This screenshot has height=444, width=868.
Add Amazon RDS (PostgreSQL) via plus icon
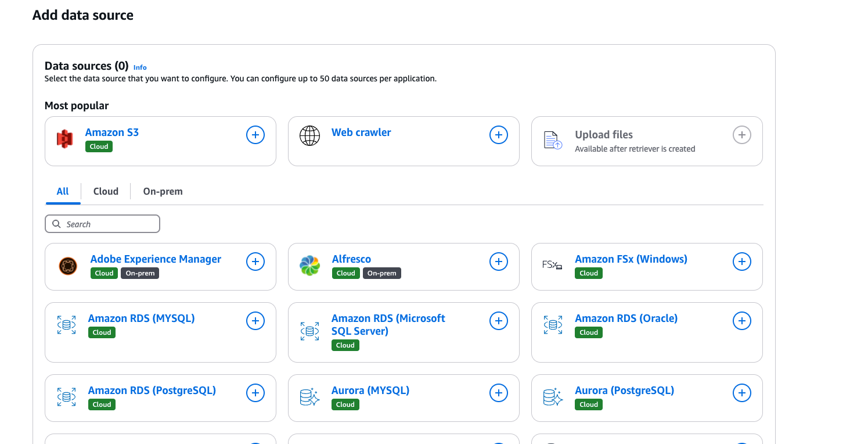[x=255, y=393]
